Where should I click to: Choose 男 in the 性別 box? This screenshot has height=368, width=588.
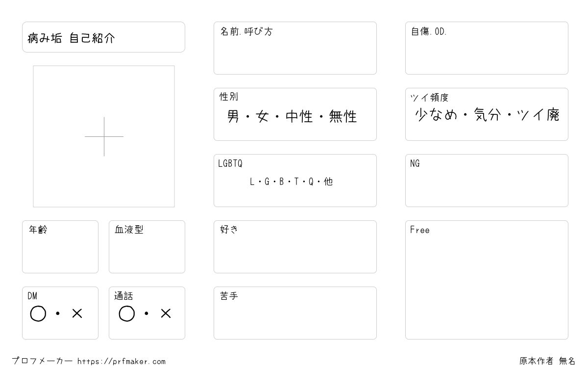pyautogui.click(x=233, y=117)
